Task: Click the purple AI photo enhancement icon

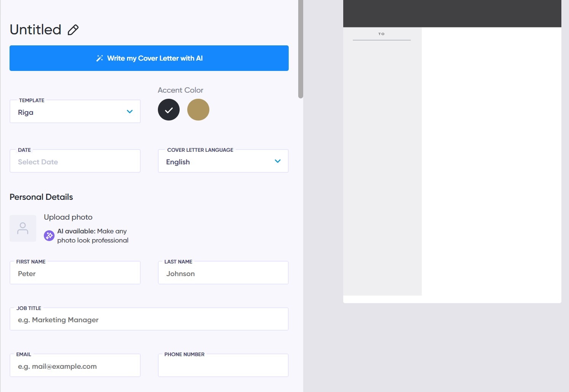Action: pos(49,235)
